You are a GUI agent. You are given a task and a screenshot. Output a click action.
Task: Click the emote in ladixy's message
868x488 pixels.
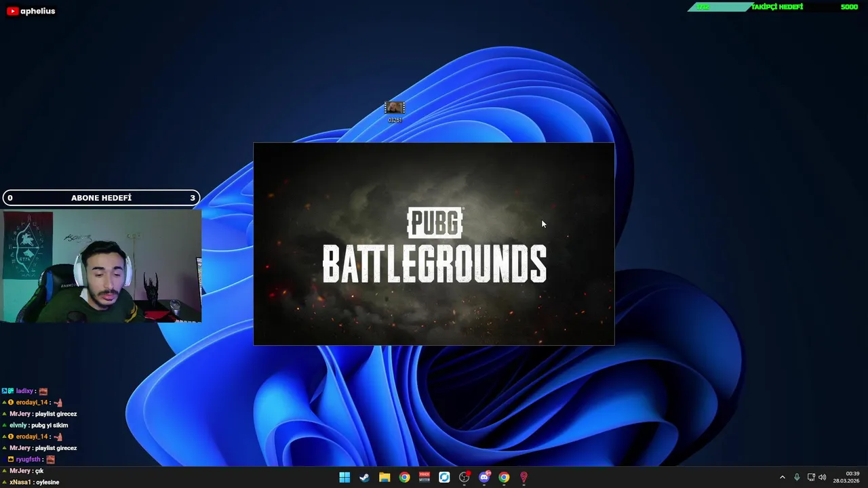(43, 391)
